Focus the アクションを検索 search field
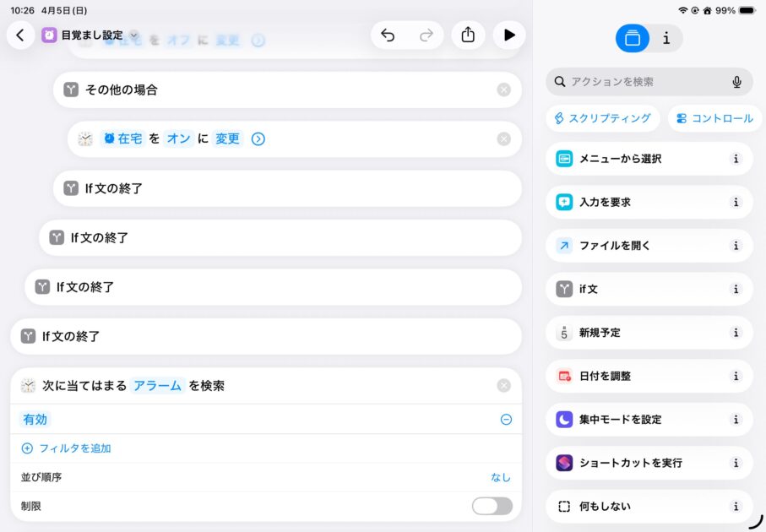 coord(642,82)
